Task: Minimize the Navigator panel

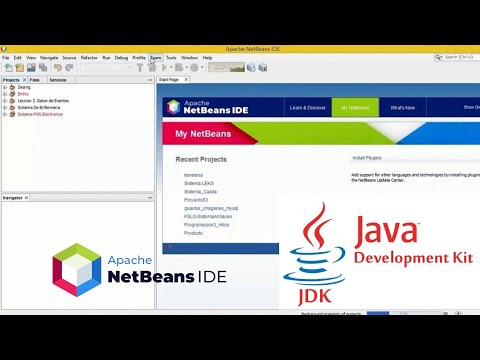Action: click(150, 198)
